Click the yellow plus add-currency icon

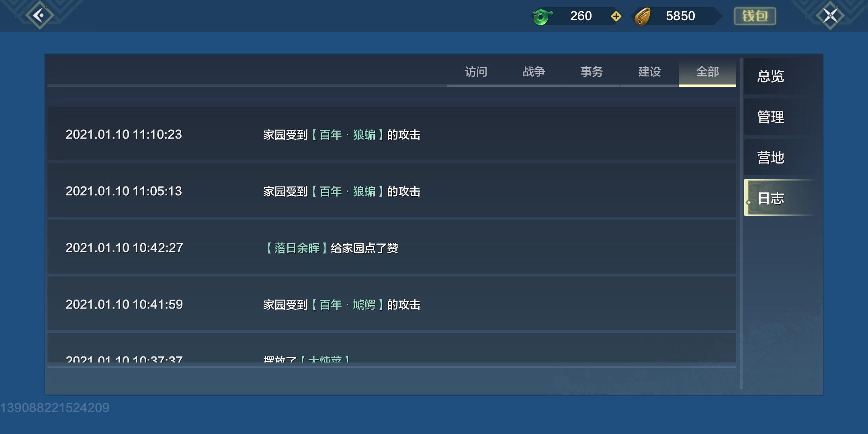point(616,16)
